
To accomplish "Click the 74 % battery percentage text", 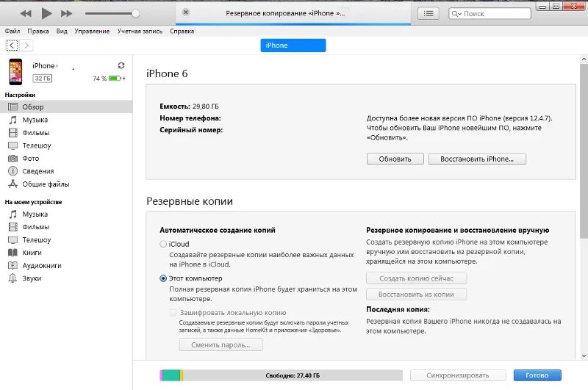I will tap(99, 79).
